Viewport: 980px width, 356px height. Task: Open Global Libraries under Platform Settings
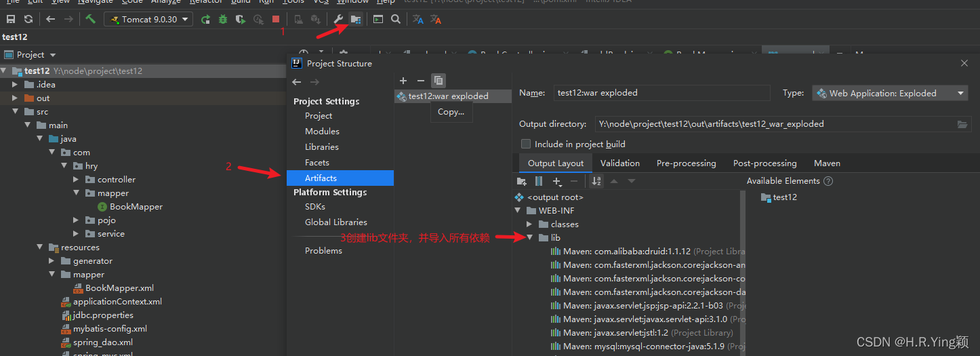pyautogui.click(x=335, y=222)
